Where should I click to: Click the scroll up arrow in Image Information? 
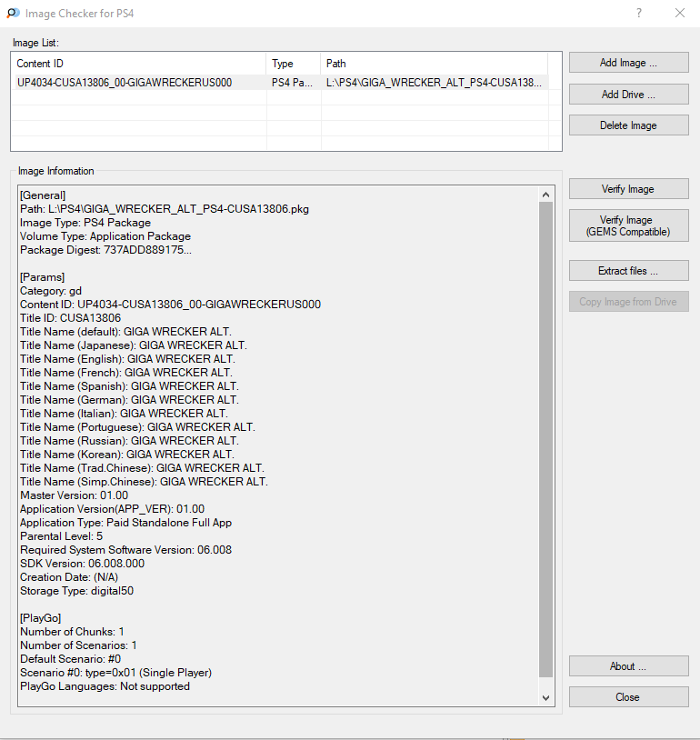coord(545,195)
